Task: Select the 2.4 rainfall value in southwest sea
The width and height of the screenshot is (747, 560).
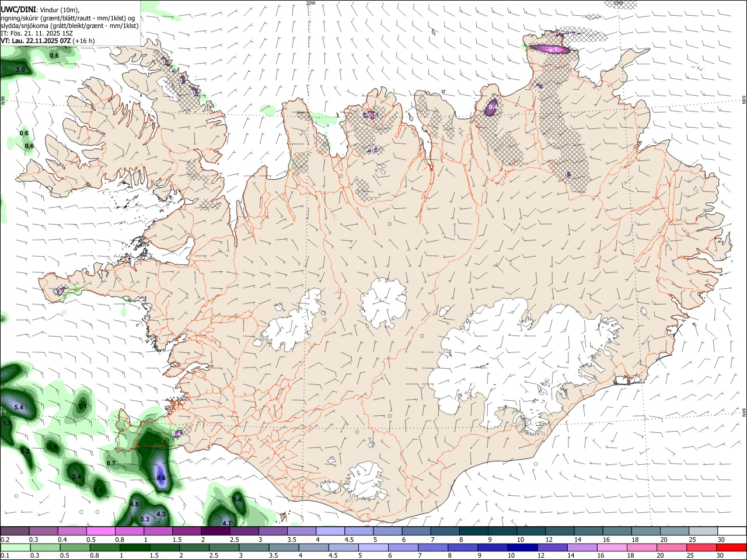Action: (x=76, y=477)
